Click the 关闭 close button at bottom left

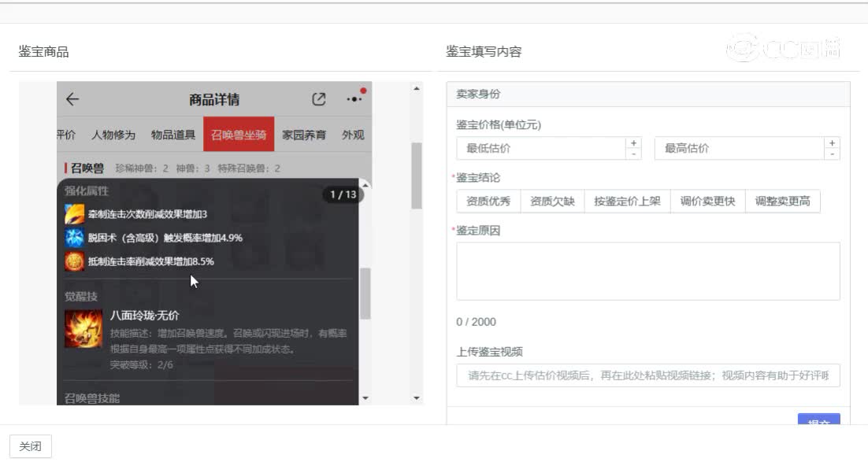pos(30,446)
